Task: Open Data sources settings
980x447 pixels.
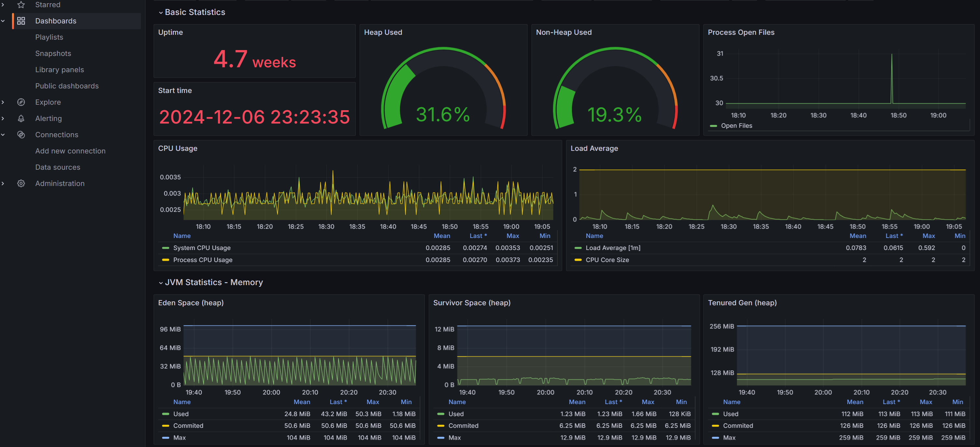Action: point(58,167)
